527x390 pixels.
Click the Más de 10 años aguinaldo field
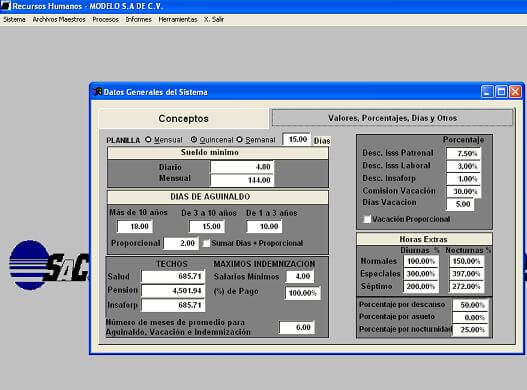(135, 226)
